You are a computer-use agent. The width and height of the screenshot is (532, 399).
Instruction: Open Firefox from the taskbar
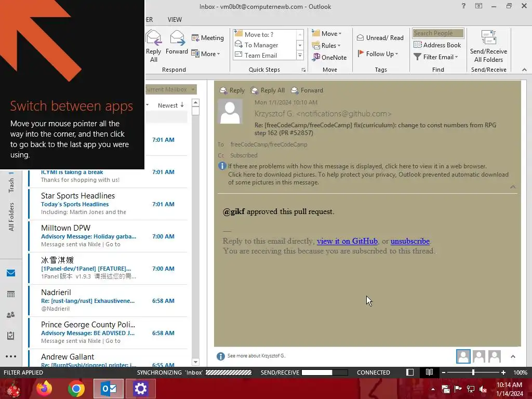45,389
